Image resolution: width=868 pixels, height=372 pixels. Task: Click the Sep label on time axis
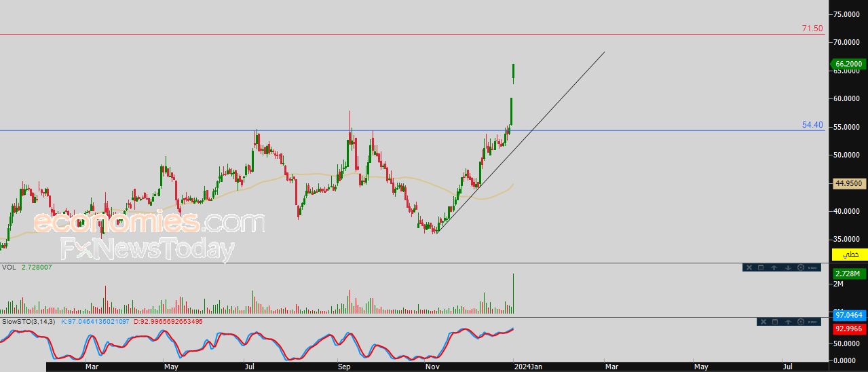click(x=344, y=367)
